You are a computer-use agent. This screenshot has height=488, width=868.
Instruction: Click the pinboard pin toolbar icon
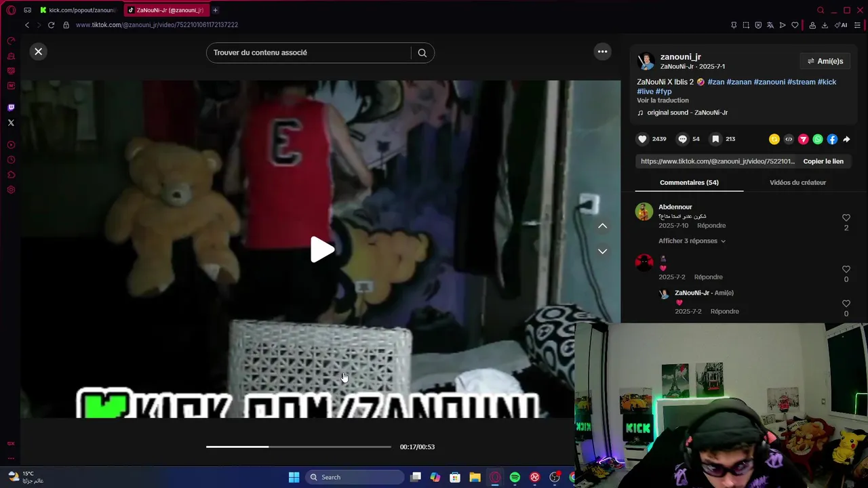coord(734,25)
